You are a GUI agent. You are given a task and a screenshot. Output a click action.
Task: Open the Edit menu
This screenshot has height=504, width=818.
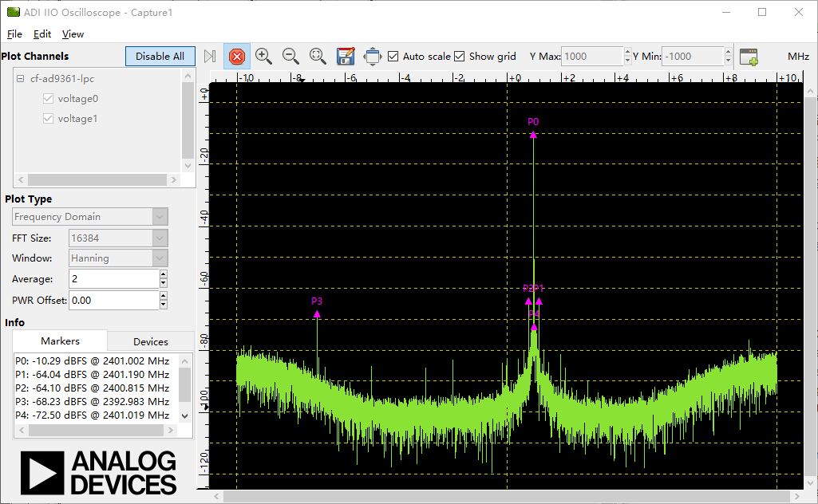pos(42,33)
